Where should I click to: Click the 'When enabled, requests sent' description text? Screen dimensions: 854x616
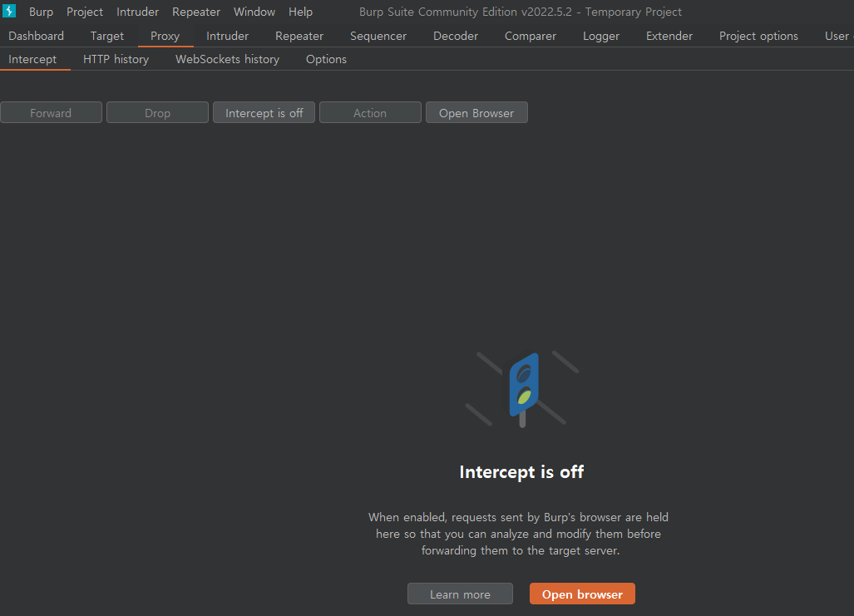pos(521,534)
